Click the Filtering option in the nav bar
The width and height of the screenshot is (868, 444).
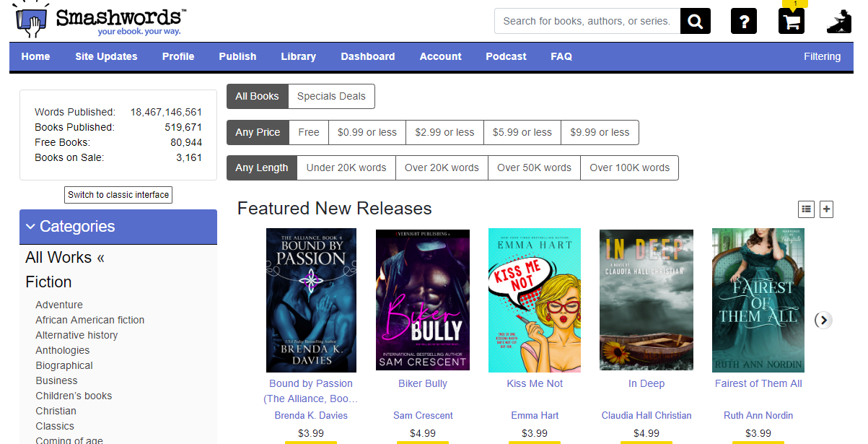(822, 56)
